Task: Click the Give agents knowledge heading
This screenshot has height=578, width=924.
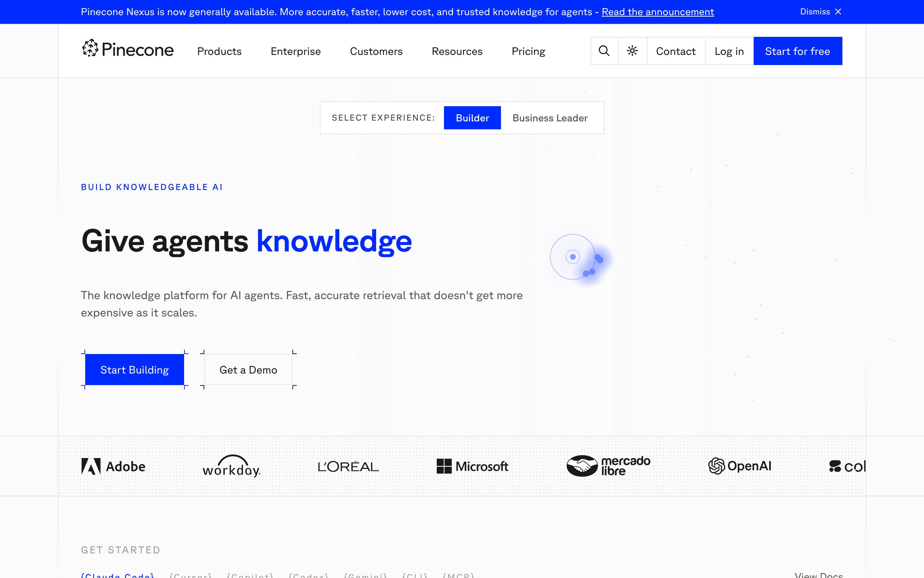Action: 246,242
